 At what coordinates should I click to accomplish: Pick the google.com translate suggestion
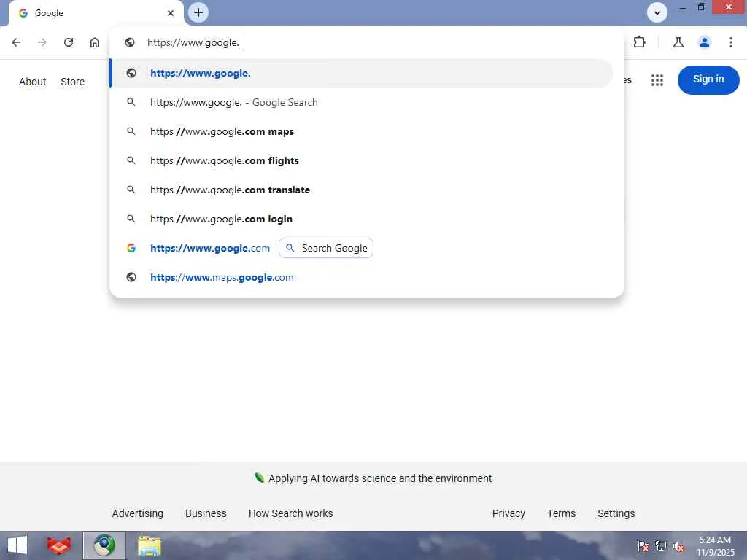point(362,190)
